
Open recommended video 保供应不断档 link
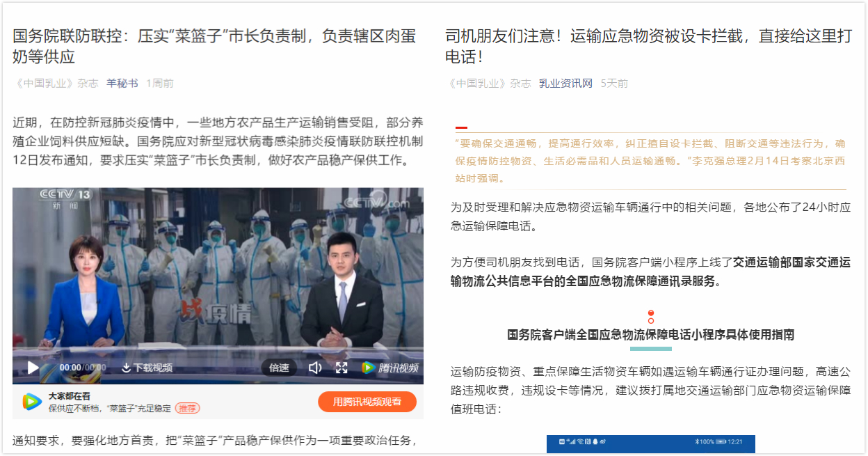(108, 409)
